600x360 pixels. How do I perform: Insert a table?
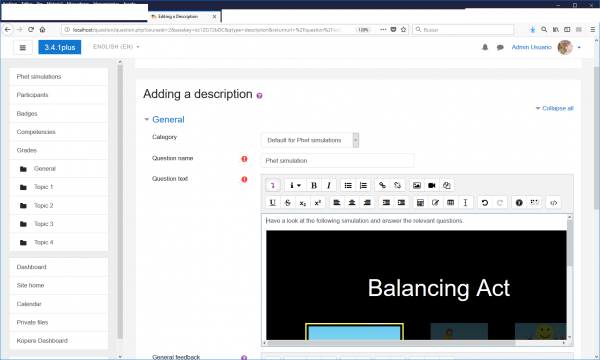450,203
